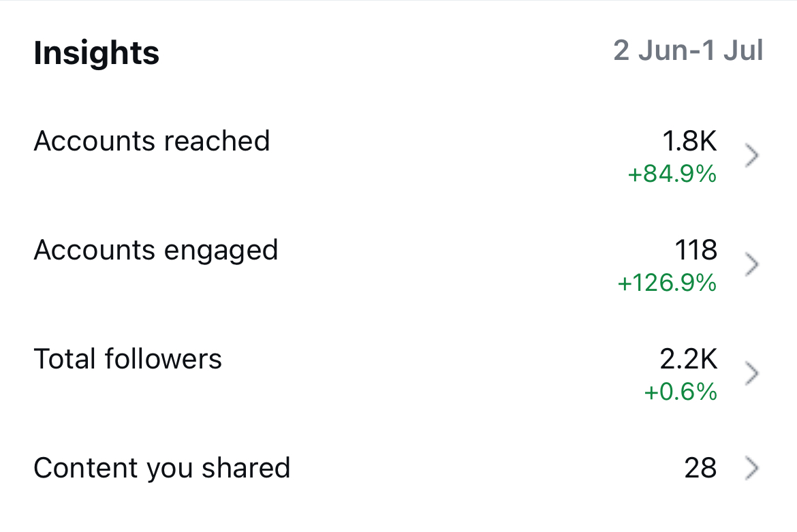The height and width of the screenshot is (532, 797).
Task: Tap the 1.8K accounts reached value
Action: [689, 141]
